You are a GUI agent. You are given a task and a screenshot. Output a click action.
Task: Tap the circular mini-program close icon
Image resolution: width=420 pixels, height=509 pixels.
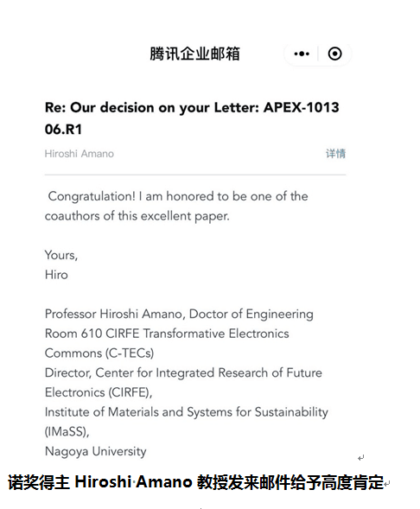pyautogui.click(x=334, y=54)
